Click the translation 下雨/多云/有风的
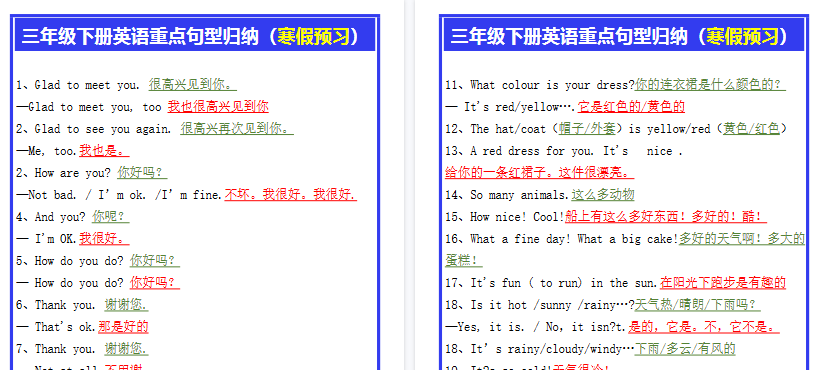The height and width of the screenshot is (370, 826). coord(685,349)
